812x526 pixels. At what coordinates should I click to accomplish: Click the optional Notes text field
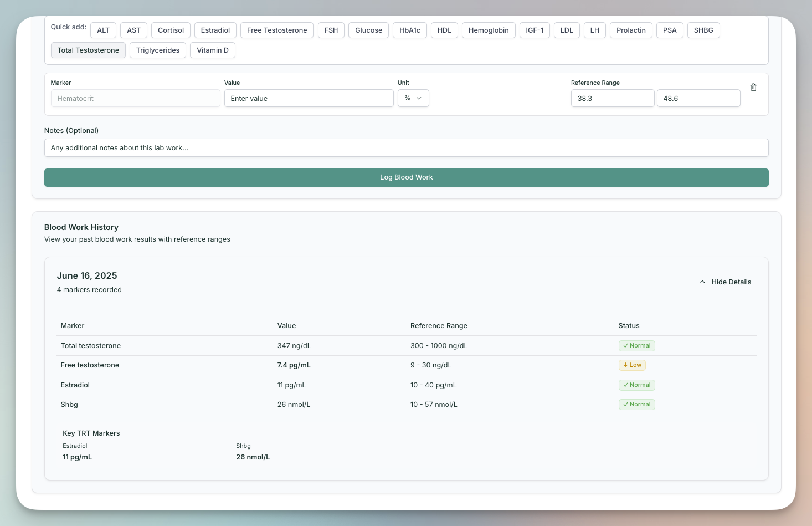[407, 147]
